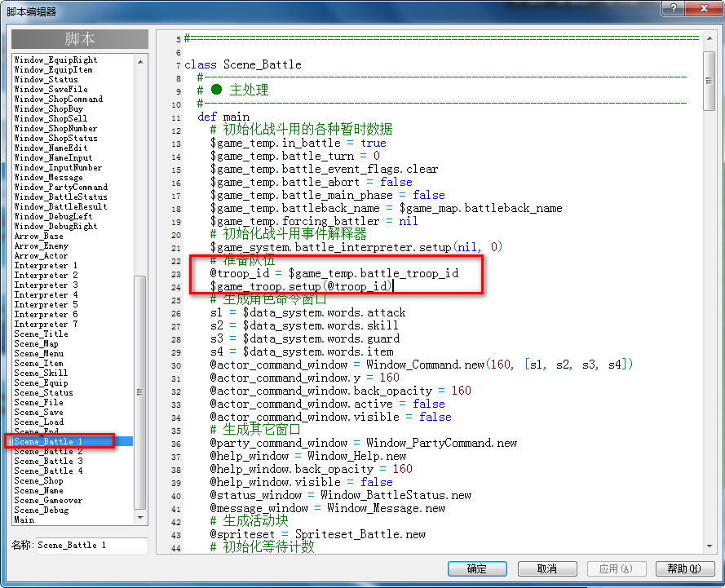Click the 脚本 list header
This screenshot has width=725, height=588.
(80, 39)
